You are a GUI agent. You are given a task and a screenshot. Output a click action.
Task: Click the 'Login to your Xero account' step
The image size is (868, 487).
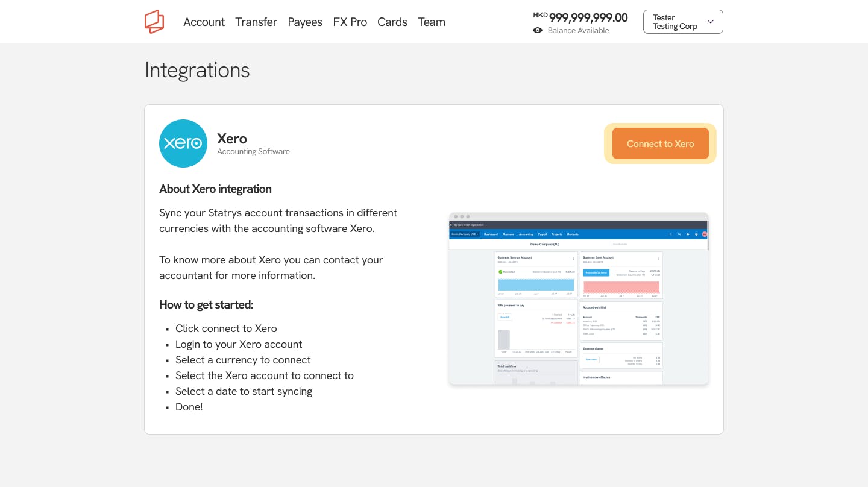coord(239,344)
